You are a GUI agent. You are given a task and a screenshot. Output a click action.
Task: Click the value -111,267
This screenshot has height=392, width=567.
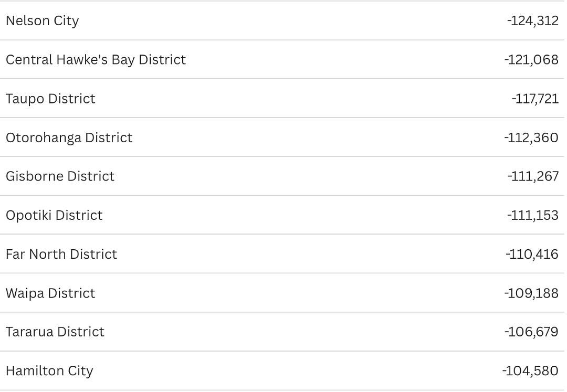click(x=533, y=176)
